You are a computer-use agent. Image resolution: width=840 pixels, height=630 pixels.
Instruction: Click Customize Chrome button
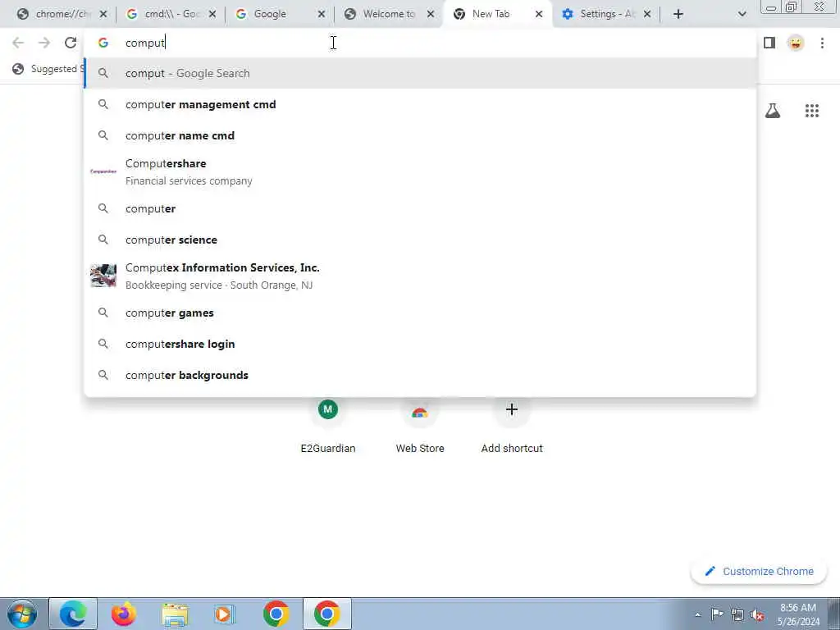tap(759, 571)
